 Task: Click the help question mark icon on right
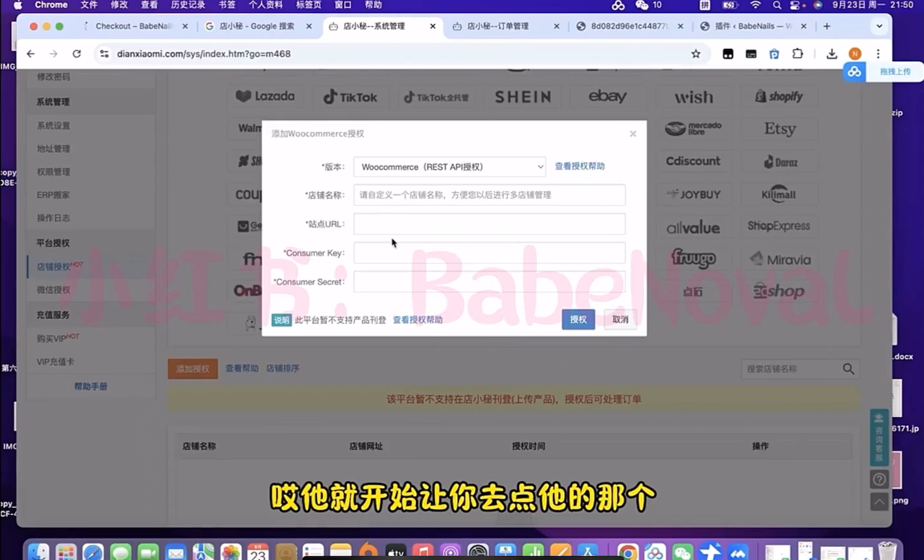(879, 480)
